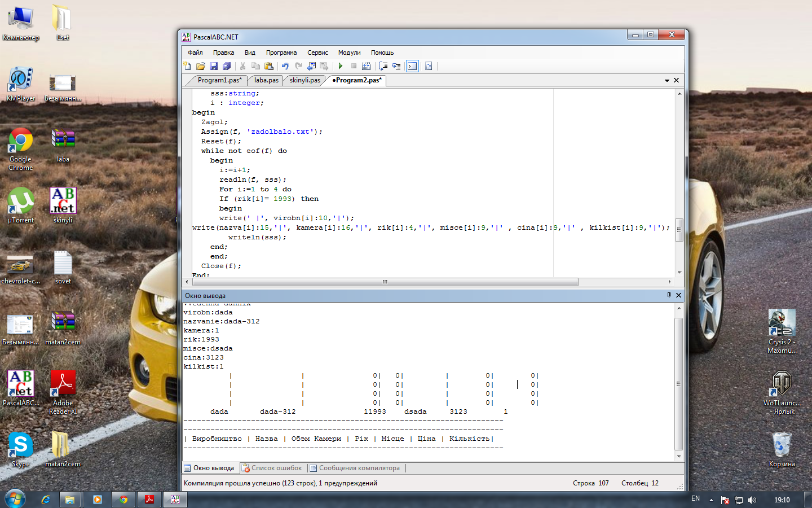Click the Save All toolbar icon

coord(226,66)
